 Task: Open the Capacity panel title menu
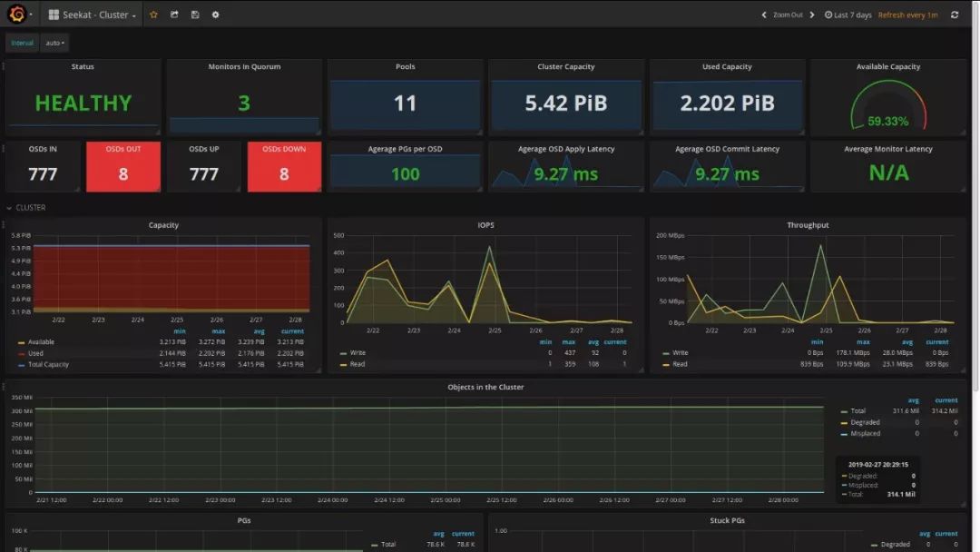click(x=163, y=225)
